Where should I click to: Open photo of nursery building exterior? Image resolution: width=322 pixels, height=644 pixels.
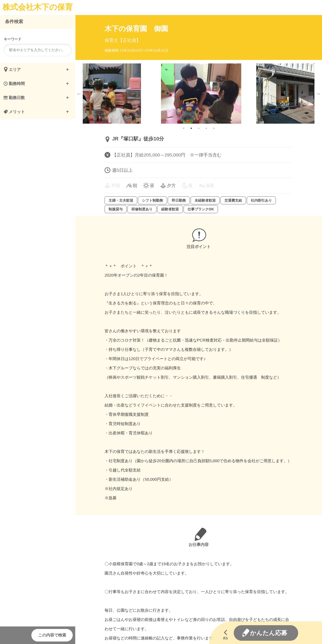[x=285, y=94]
